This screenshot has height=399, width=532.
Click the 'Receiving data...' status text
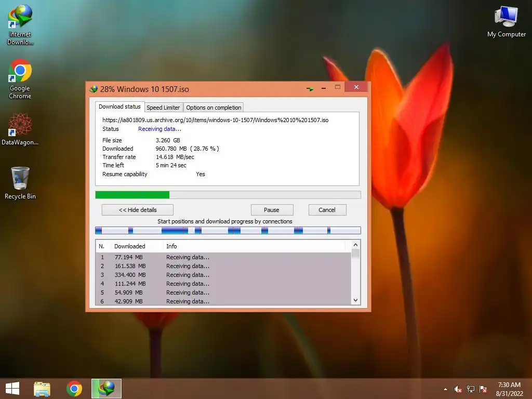[x=159, y=129]
